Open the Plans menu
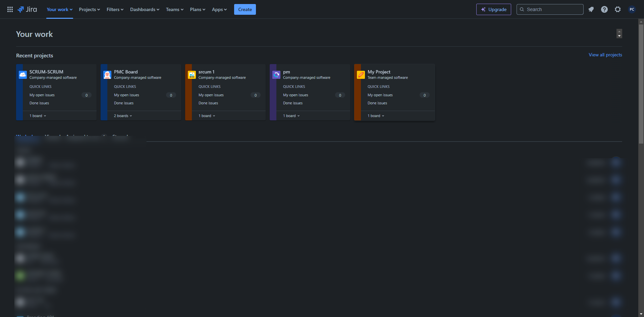Screen dimensions: 644x317 click(198, 9)
